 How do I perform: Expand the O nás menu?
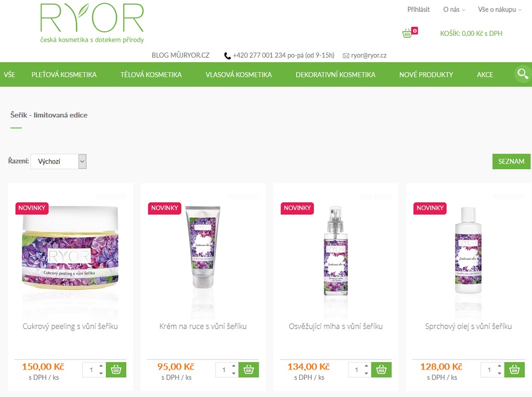coord(454,9)
